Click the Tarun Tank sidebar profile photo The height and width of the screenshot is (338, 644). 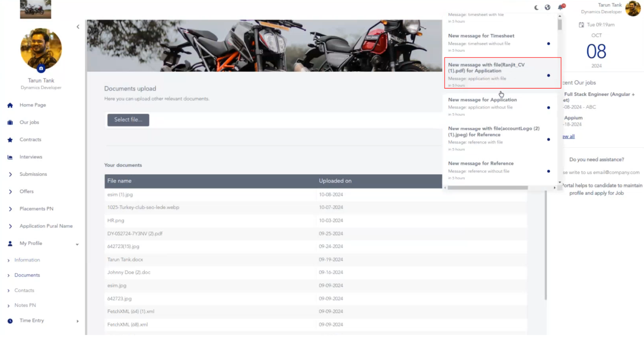41,49
